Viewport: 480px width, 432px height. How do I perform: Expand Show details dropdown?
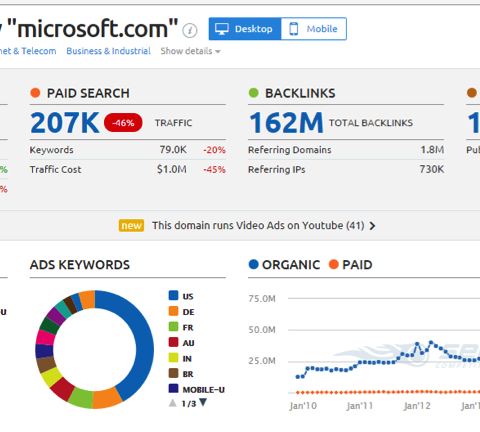click(190, 51)
